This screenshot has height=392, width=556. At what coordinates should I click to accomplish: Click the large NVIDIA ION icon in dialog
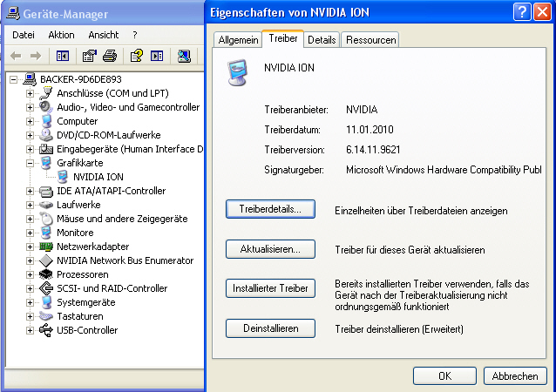pos(238,72)
